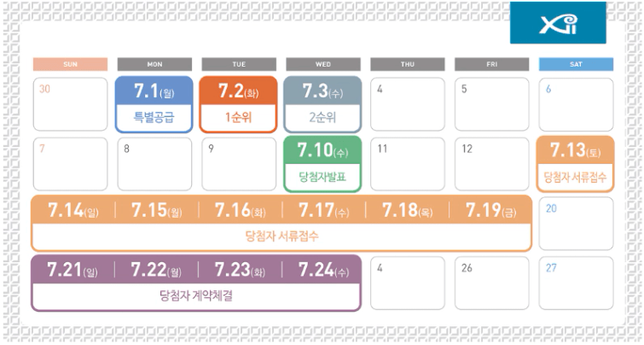Click the 7.13 당첨자 서류접수 cell

pos(576,164)
